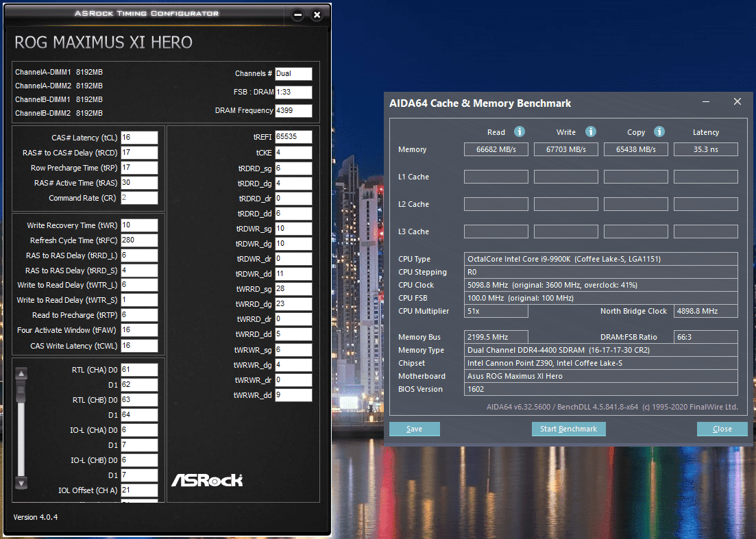Select the FSB : DRAM ratio field
The width and height of the screenshot is (756, 539).
pyautogui.click(x=293, y=92)
